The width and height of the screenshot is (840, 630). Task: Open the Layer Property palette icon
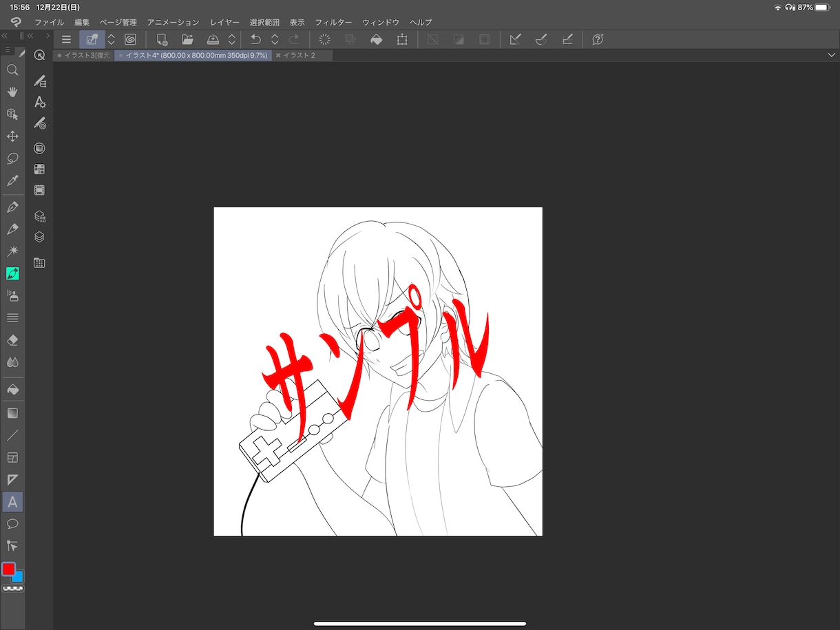click(x=40, y=216)
